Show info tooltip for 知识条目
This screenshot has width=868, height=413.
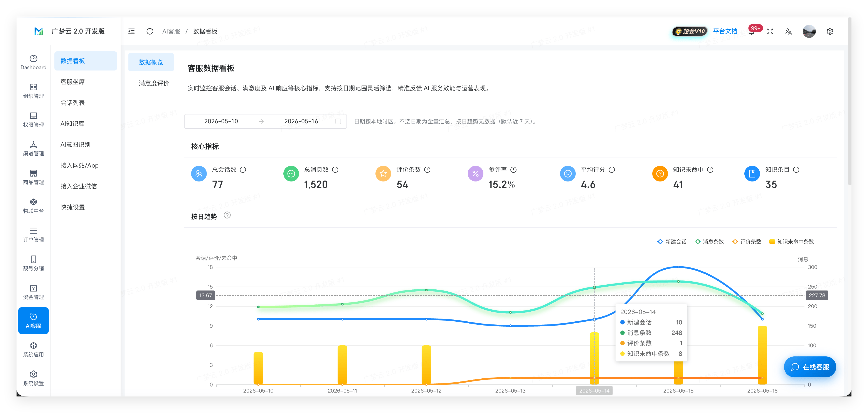[796, 170]
